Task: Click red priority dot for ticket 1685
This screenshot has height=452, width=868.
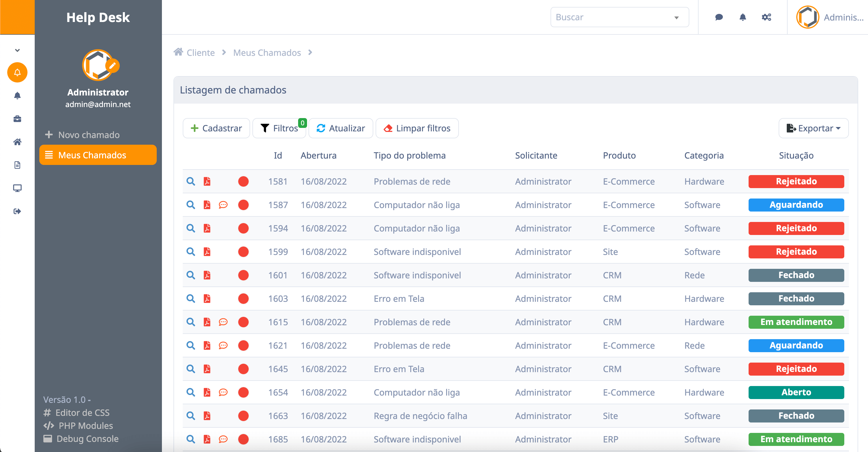Action: click(x=243, y=439)
